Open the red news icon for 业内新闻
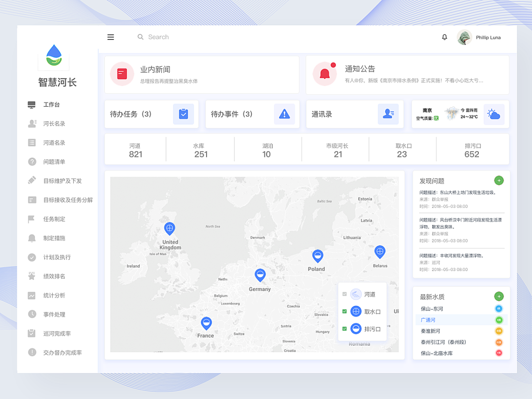Screen dimensions: 532x399 pyautogui.click(x=122, y=74)
